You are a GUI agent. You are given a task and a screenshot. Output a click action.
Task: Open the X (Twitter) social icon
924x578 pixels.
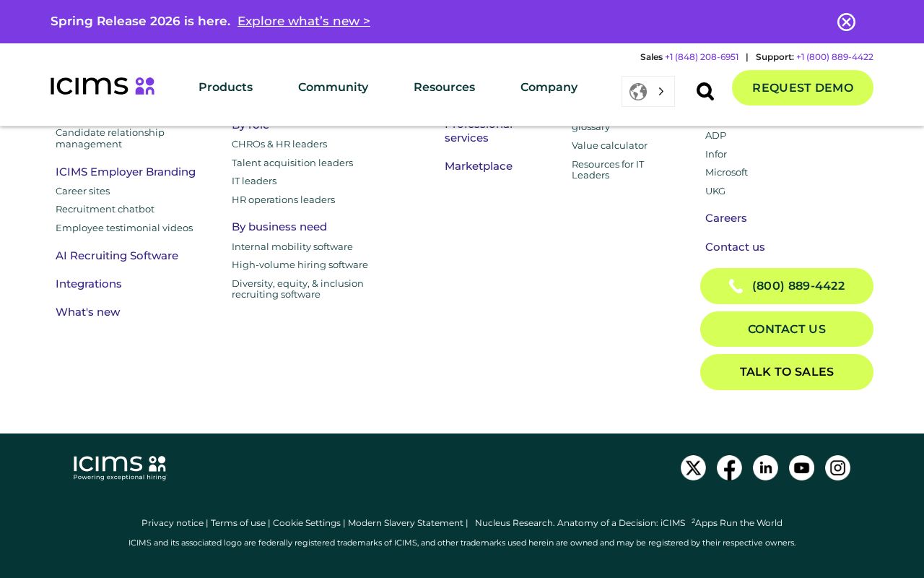[x=693, y=468]
